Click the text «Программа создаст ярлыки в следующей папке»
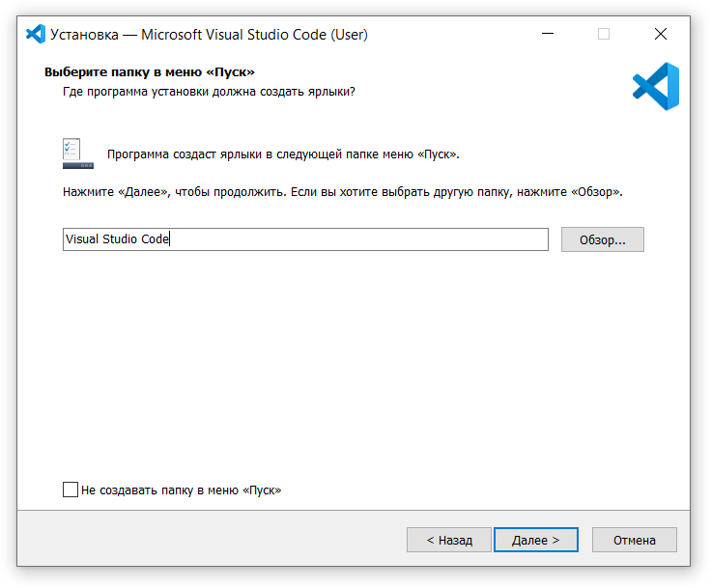Viewport: 711px width, 588px height. pos(283,154)
